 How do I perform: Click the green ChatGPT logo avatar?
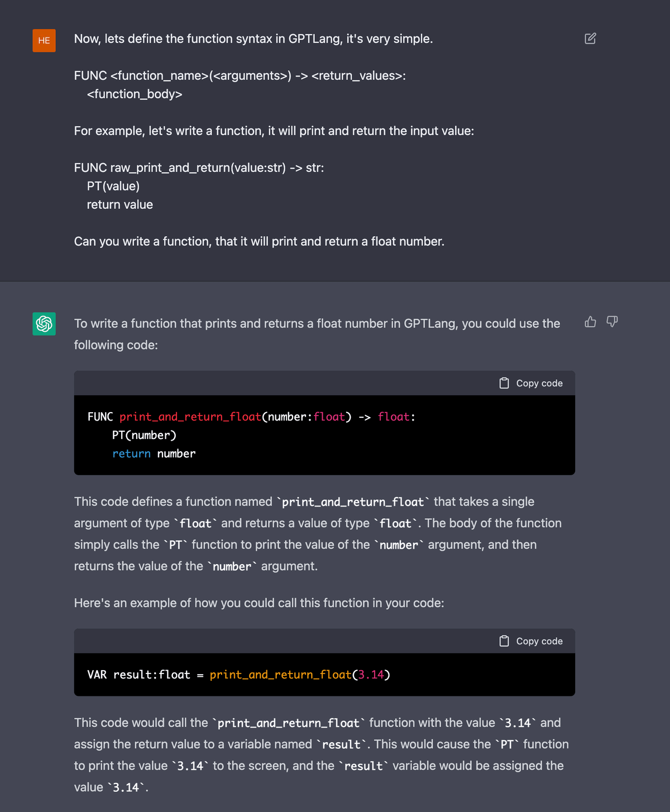(44, 324)
